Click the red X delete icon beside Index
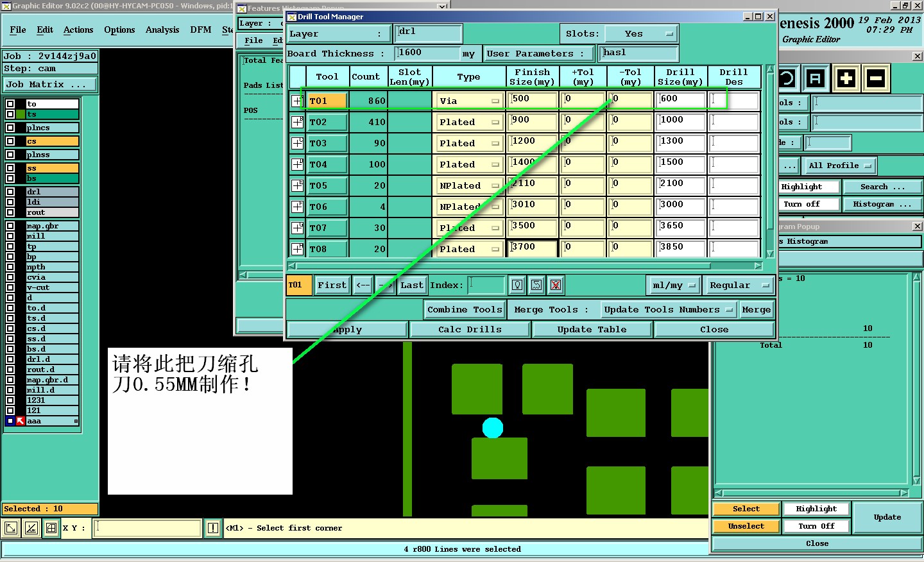Image resolution: width=924 pixels, height=562 pixels. pos(556,285)
